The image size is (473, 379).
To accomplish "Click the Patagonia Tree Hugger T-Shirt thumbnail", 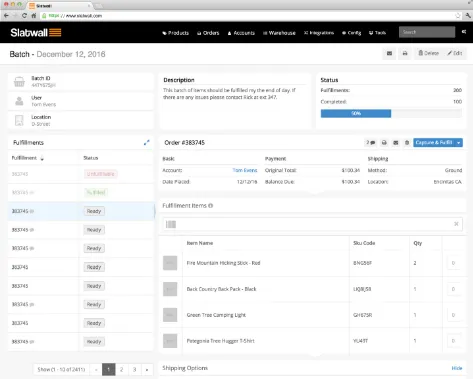I will pos(170,341).
